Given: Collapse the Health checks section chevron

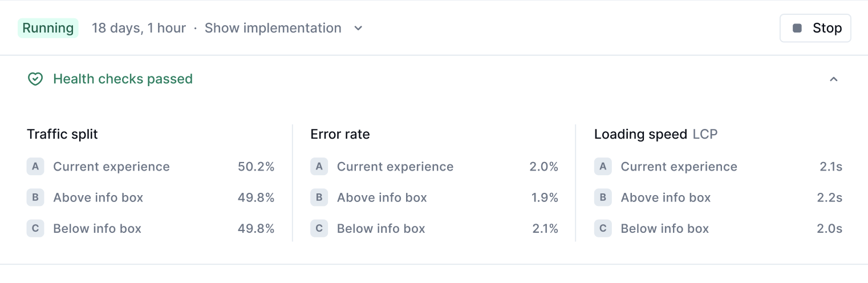Looking at the screenshot, I should (x=834, y=79).
